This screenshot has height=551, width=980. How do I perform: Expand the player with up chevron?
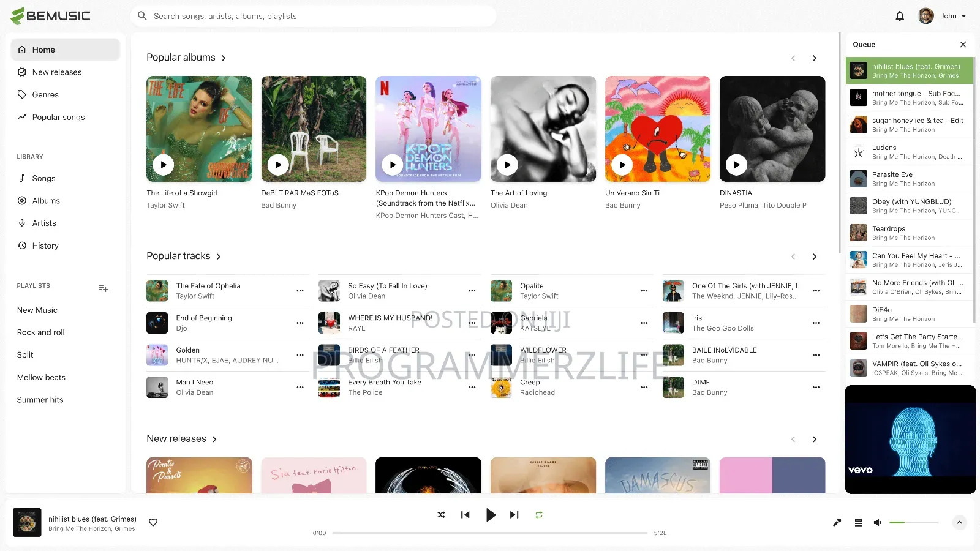[x=960, y=522]
